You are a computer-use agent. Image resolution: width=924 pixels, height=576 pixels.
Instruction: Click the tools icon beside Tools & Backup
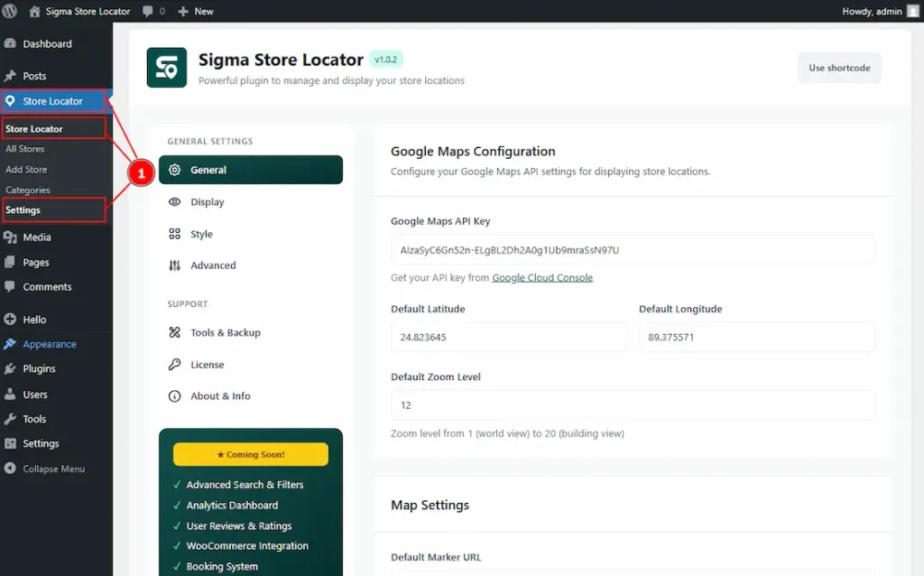pyautogui.click(x=174, y=332)
